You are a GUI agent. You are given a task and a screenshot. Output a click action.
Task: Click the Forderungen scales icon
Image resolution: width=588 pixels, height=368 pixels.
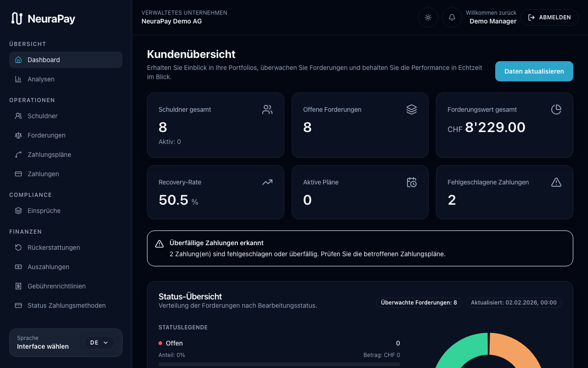[x=18, y=135]
